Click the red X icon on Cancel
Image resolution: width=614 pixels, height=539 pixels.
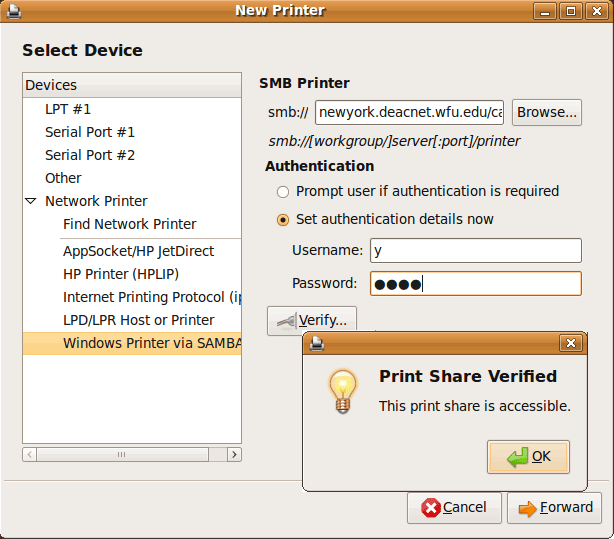(431, 508)
